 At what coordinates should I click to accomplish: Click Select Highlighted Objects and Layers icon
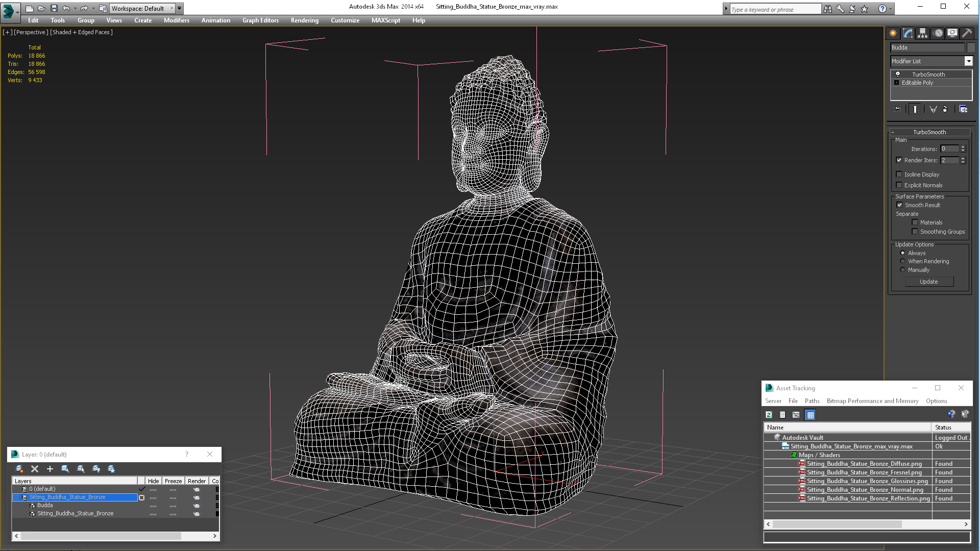[x=65, y=469]
